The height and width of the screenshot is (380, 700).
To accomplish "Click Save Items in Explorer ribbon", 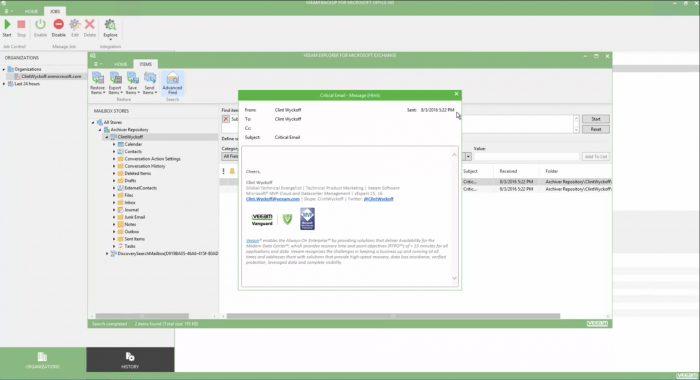I will (132, 83).
